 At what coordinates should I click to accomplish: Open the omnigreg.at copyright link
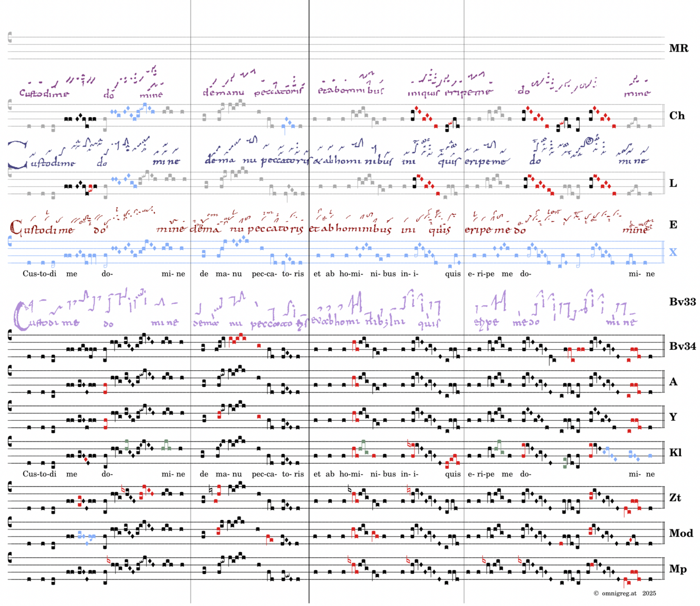point(619,593)
